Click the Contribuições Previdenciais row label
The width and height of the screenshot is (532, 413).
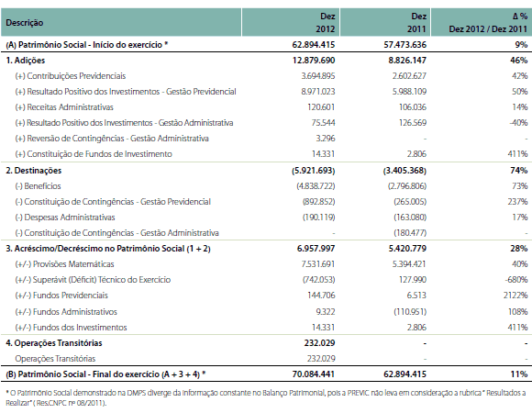point(71,76)
